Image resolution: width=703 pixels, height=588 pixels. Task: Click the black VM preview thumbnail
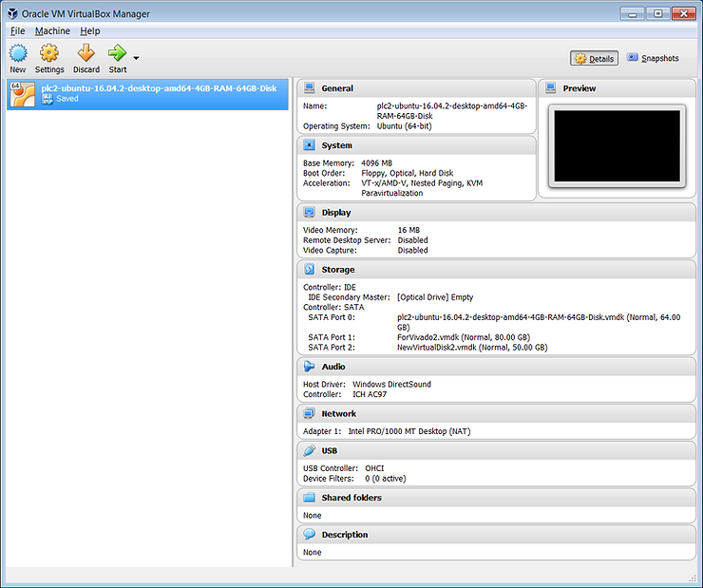pyautogui.click(x=617, y=146)
